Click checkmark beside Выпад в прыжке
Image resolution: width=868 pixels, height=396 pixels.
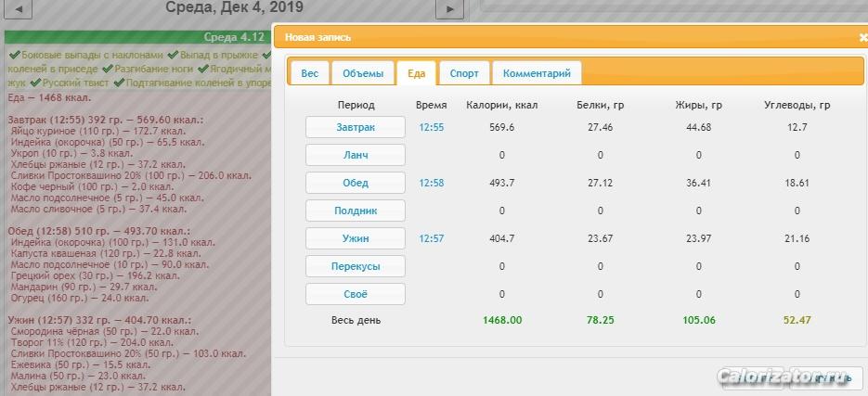click(173, 55)
